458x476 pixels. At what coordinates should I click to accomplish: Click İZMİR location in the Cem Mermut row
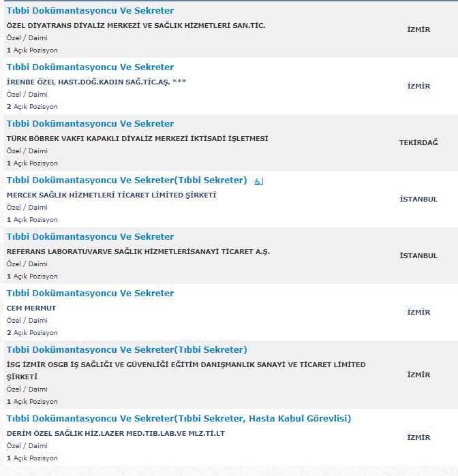coord(418,313)
